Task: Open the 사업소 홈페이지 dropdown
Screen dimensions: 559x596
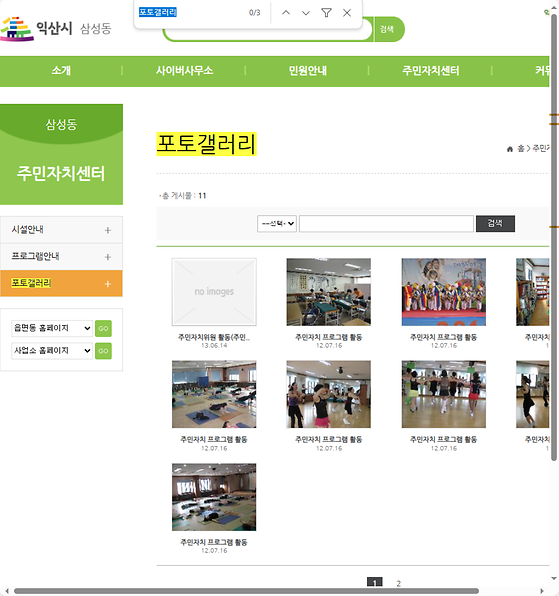Action: [x=52, y=350]
